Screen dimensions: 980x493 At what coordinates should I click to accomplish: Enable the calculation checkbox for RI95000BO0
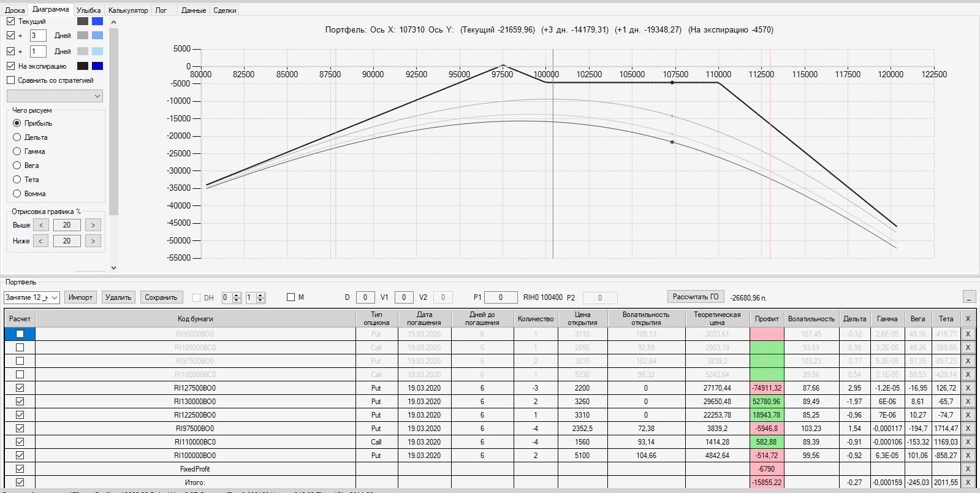point(20,334)
